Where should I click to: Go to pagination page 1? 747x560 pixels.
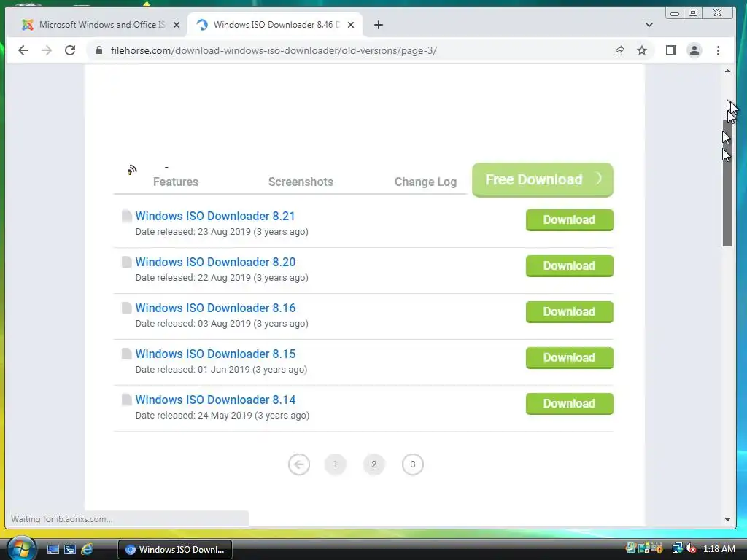click(336, 464)
